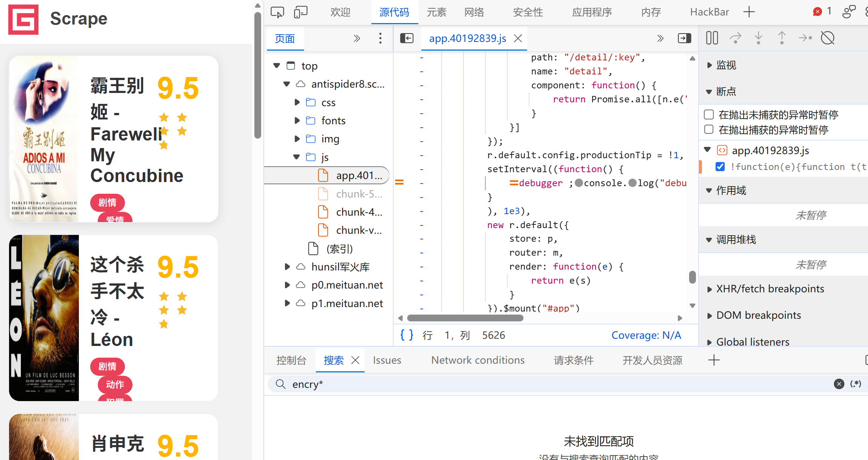868x460 pixels.
Task: Open the 应用程序 tab
Action: [x=592, y=12]
